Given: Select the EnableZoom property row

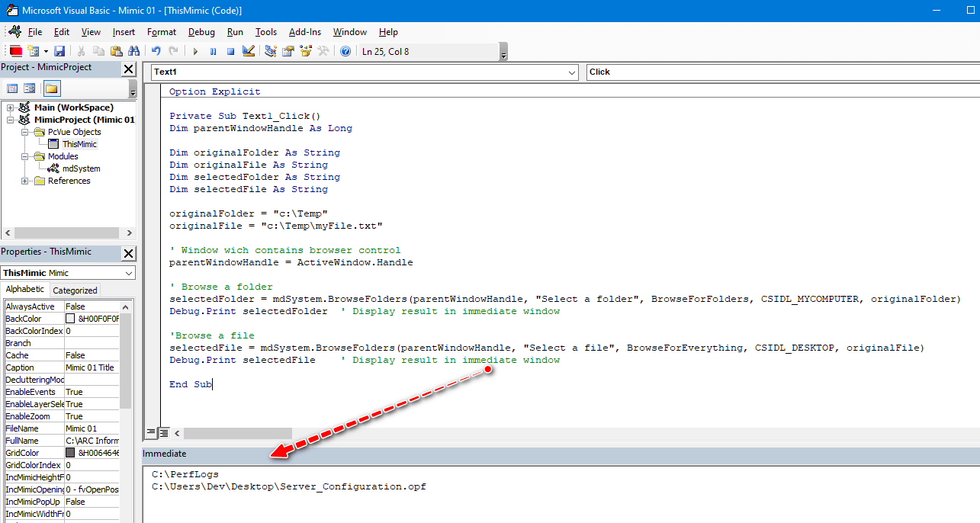Looking at the screenshot, I should click(62, 416).
